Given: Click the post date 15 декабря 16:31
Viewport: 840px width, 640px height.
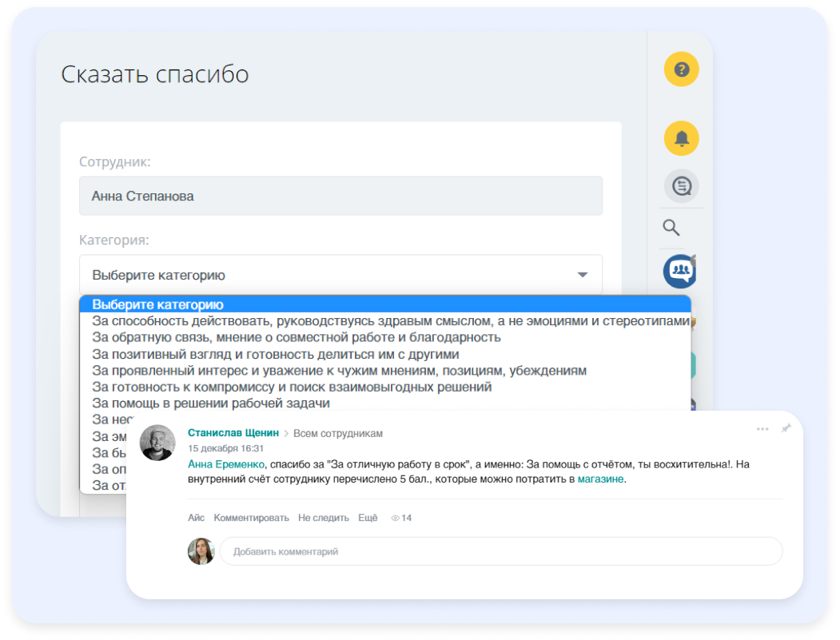Looking at the screenshot, I should [x=225, y=448].
